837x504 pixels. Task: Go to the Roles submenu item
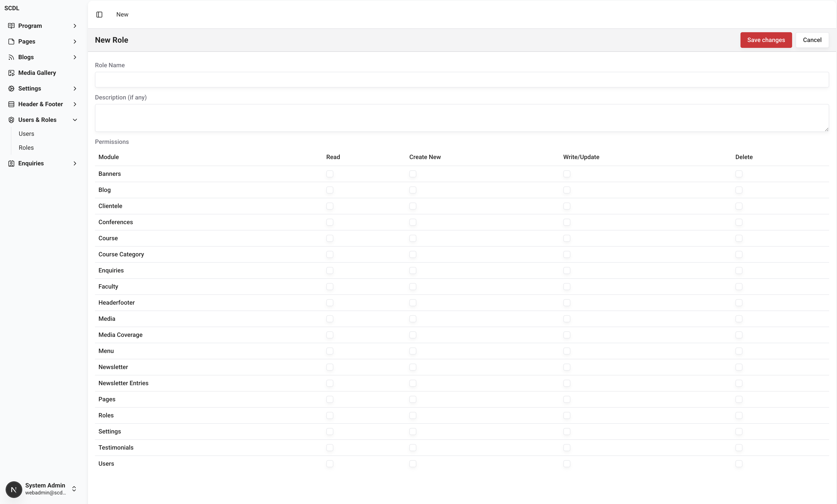coord(26,148)
